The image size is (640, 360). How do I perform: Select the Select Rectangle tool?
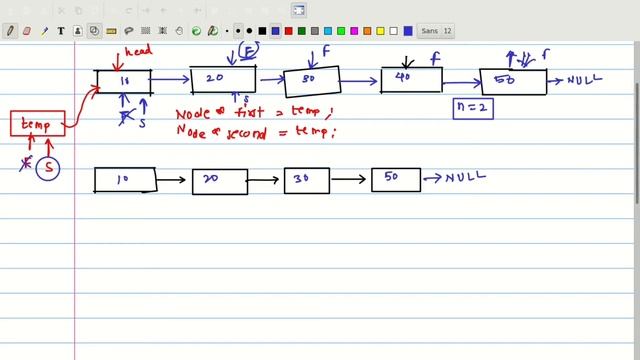145,31
